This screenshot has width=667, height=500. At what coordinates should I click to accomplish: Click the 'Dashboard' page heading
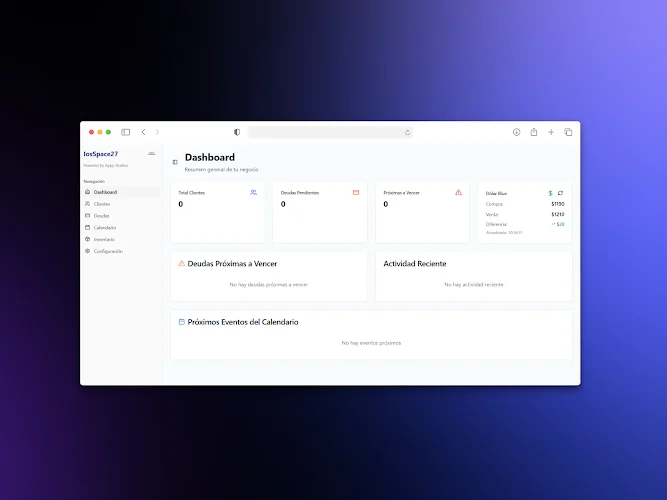tap(210, 157)
